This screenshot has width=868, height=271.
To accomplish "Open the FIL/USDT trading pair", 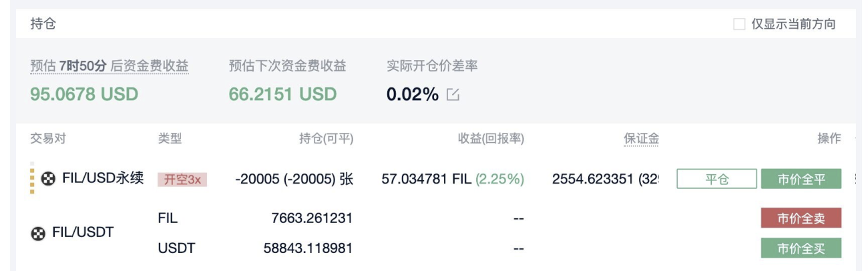I will [x=83, y=232].
